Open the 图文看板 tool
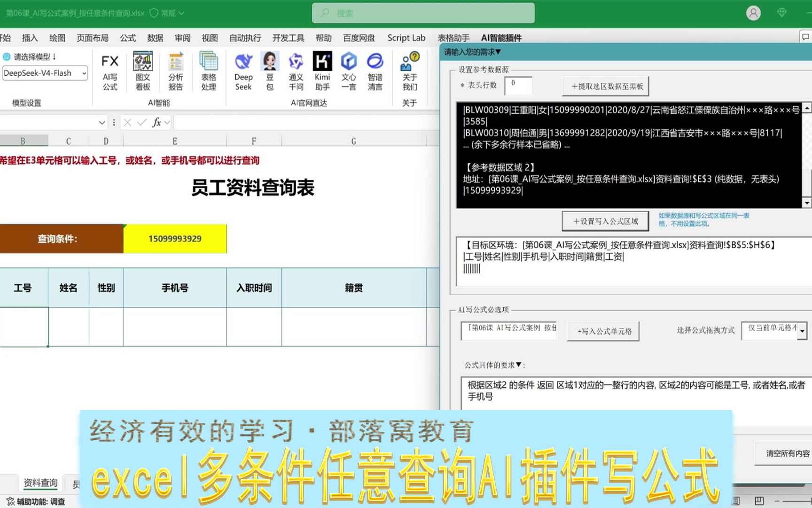The height and width of the screenshot is (508, 812). [x=143, y=71]
